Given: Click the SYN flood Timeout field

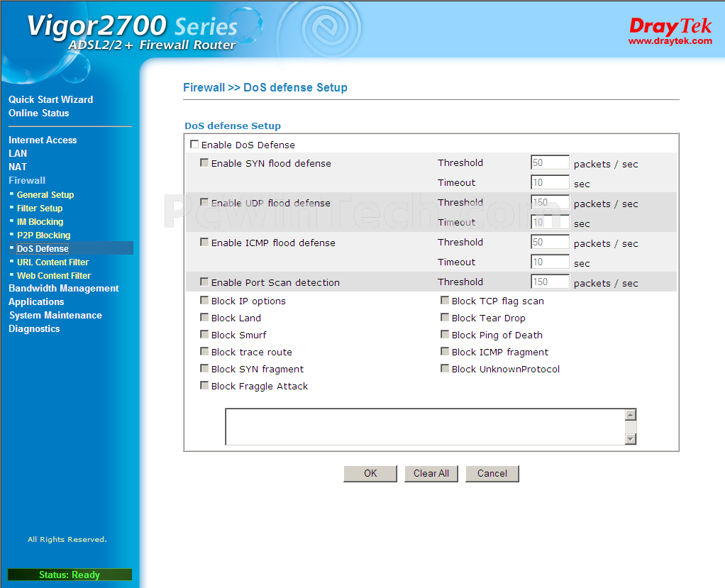Looking at the screenshot, I should (550, 182).
